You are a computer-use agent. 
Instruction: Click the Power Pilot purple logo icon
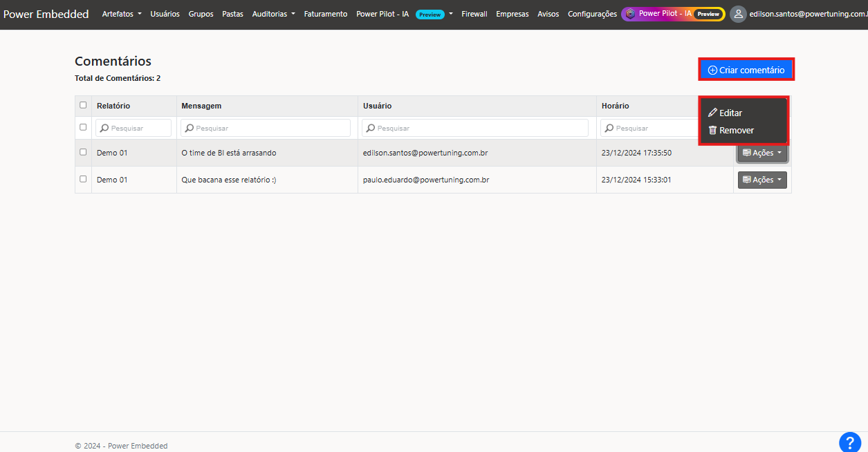click(x=630, y=14)
